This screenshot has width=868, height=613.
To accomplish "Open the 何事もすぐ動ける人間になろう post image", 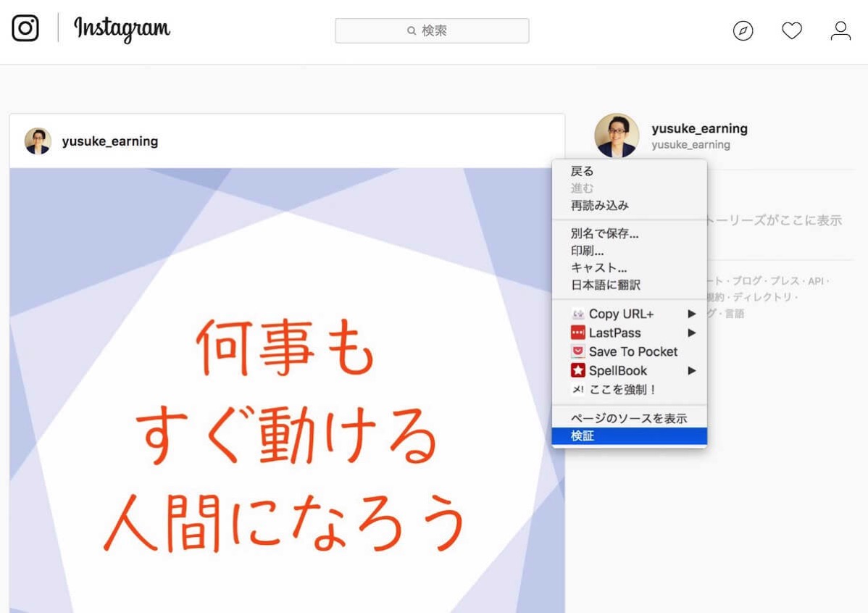I will coord(287,391).
